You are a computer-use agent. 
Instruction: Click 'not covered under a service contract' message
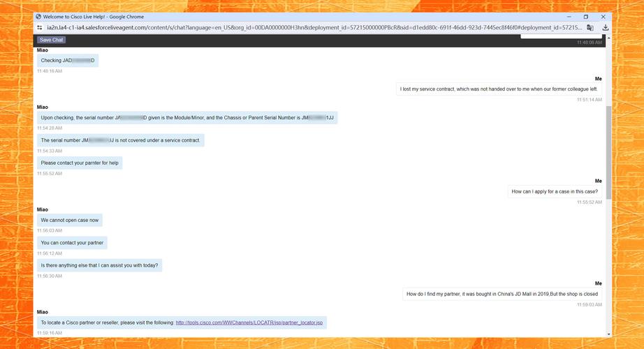tap(120, 140)
